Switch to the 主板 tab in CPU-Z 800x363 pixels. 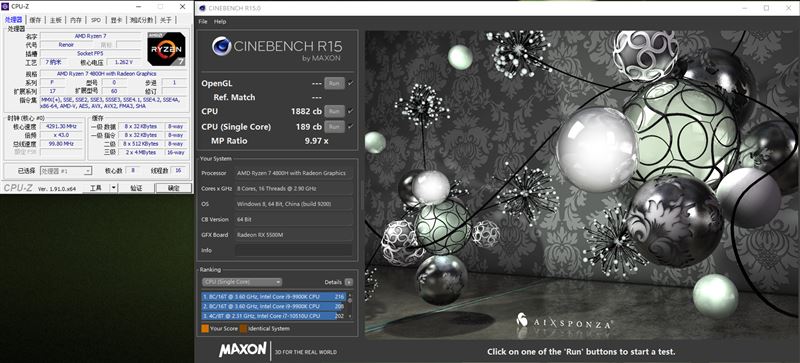56,20
